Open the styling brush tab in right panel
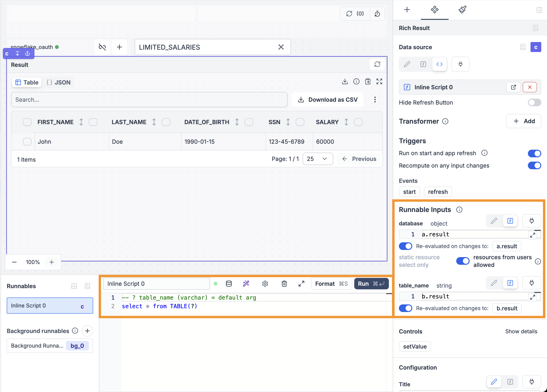 tap(462, 10)
